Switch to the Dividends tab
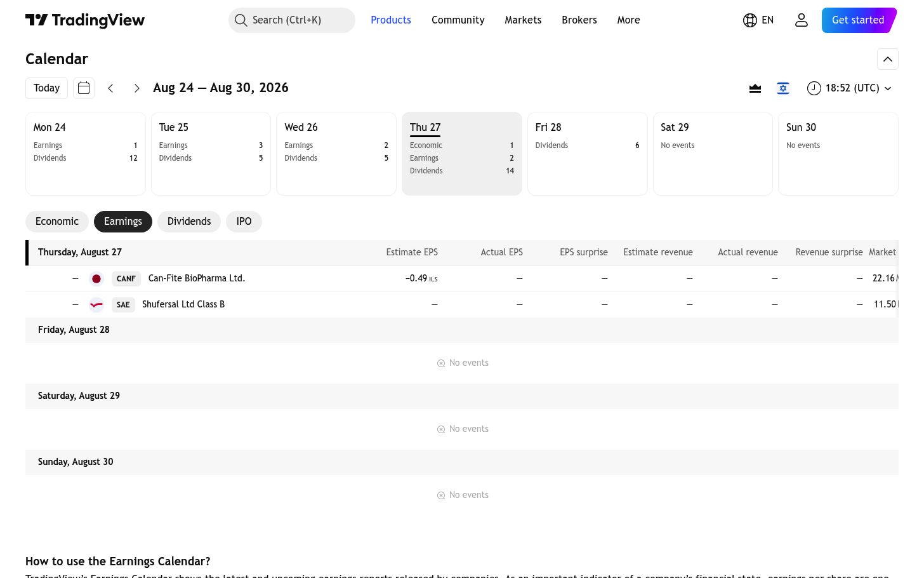The image size is (924, 578). 189,222
